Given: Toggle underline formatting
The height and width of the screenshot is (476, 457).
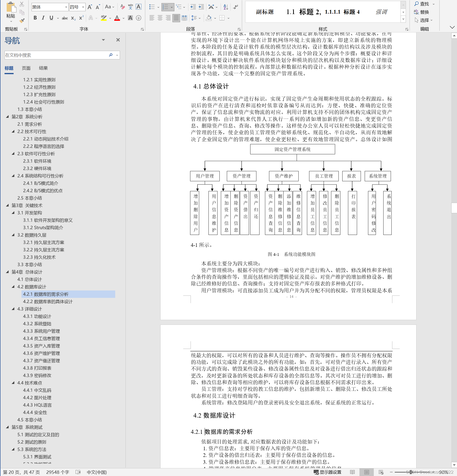Looking at the screenshot, I should point(51,18).
